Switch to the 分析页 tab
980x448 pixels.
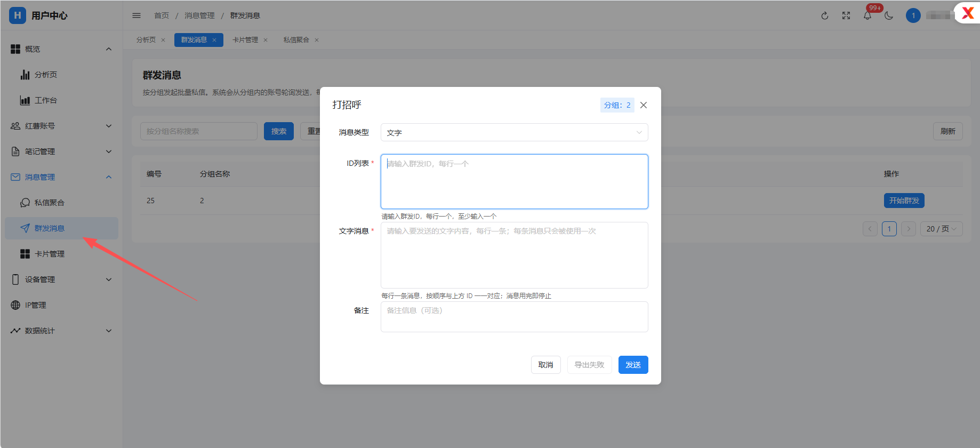point(146,40)
